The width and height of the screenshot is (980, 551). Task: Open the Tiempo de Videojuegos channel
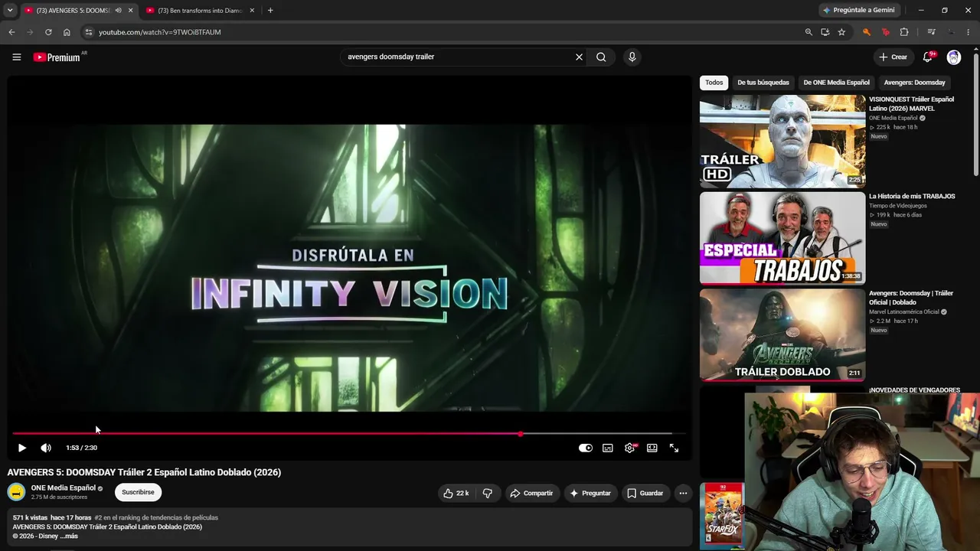click(x=897, y=206)
